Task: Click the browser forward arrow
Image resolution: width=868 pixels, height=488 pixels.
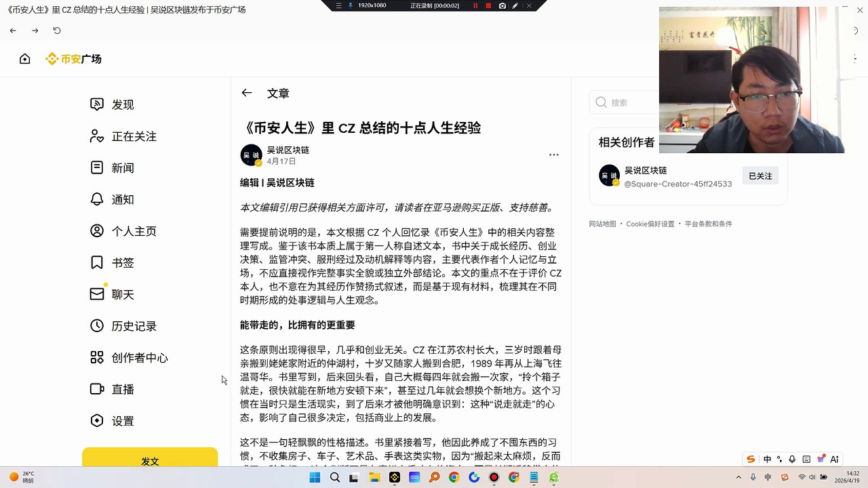Action: 35,30
